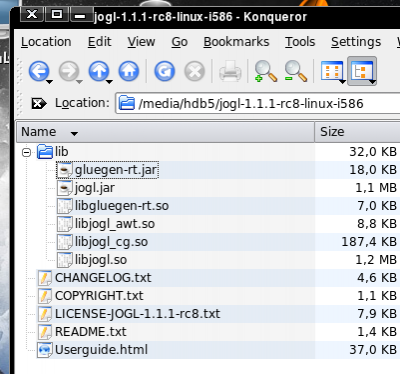
Task: Select Userguide.html file
Action: click(x=101, y=350)
